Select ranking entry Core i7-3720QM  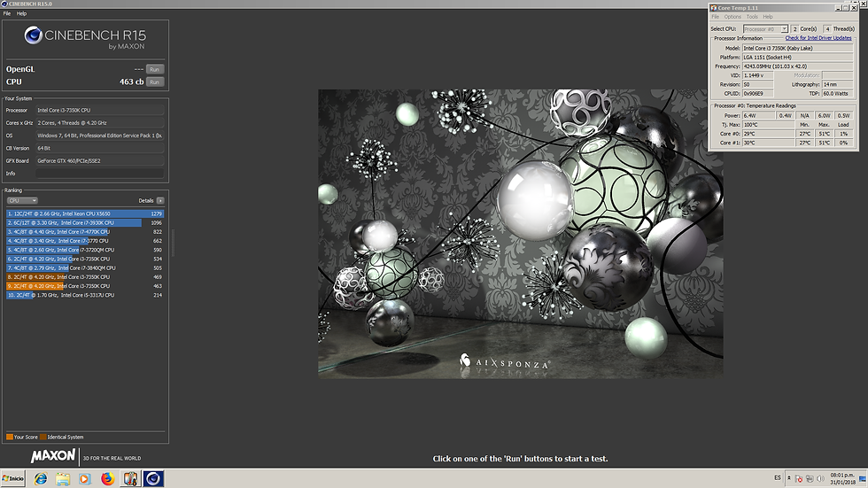85,250
